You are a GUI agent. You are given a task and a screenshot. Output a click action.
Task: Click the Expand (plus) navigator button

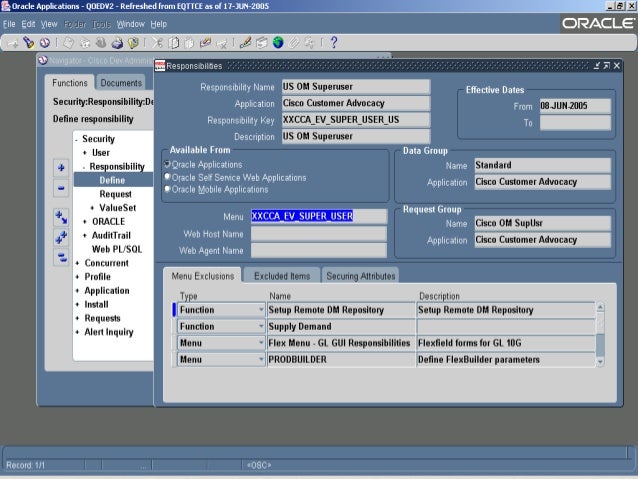61,168
